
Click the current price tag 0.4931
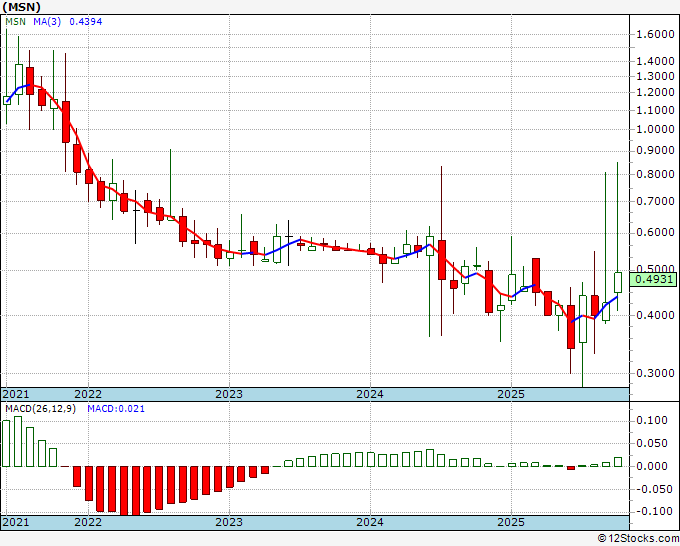653,279
